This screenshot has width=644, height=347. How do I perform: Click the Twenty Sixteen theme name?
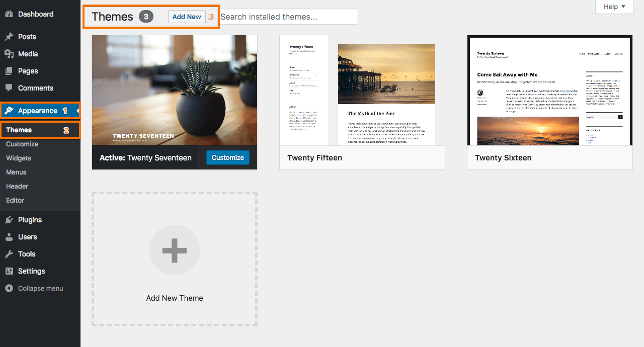(503, 158)
